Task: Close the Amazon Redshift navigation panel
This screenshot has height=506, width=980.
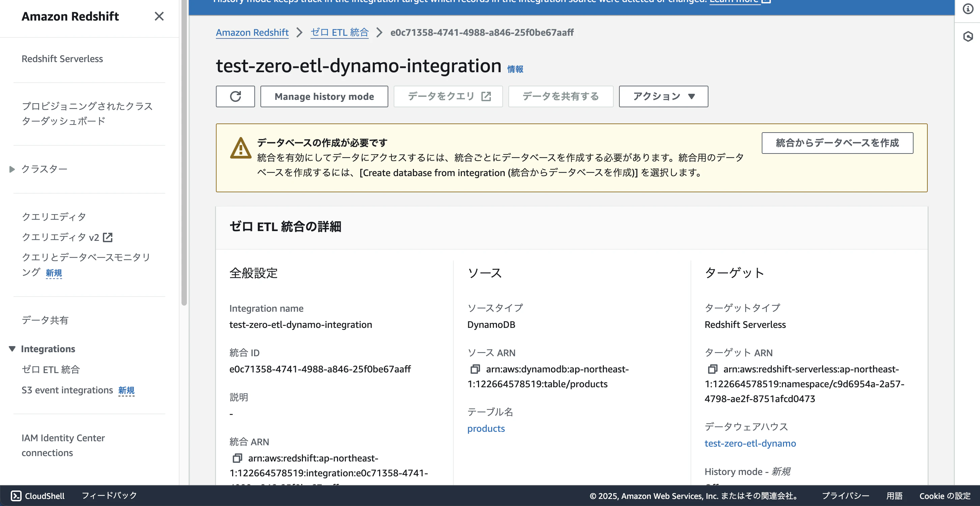Action: point(160,16)
